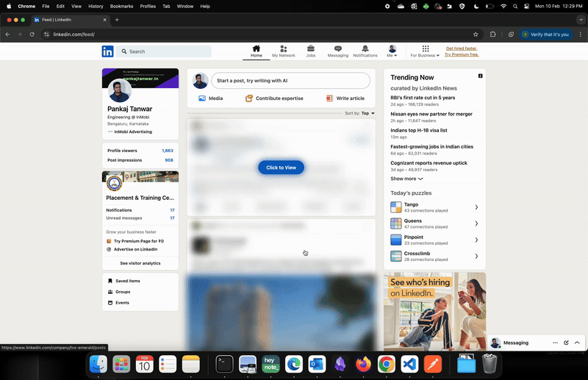The image size is (588, 380).
Task: Open a new Chrome tab
Action: point(117,20)
